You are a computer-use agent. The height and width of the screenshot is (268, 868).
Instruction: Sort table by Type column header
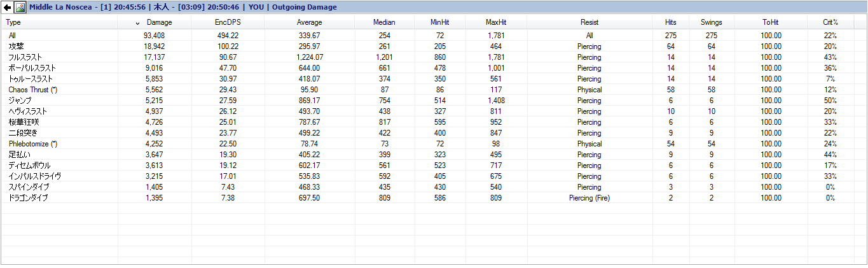tap(13, 22)
